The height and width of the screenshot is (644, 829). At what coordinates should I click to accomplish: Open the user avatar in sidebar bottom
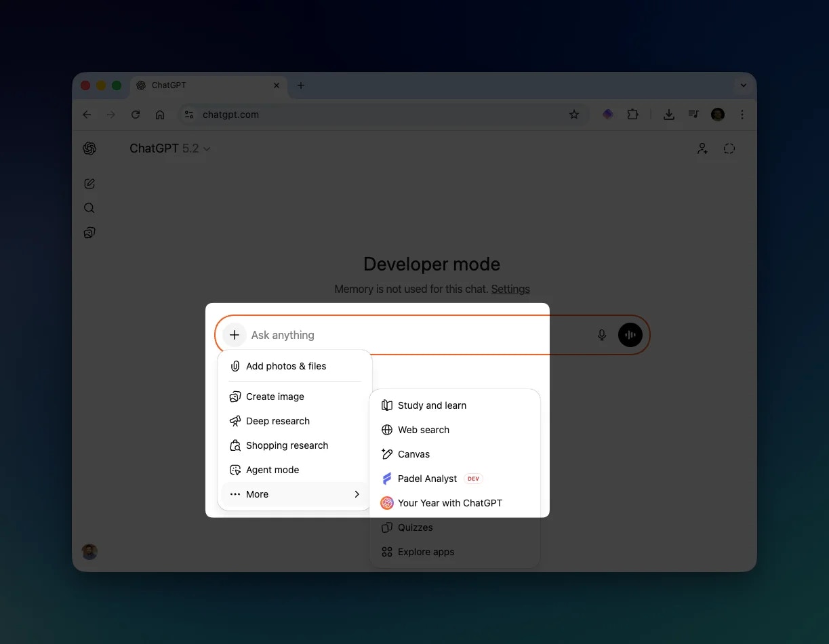(89, 551)
